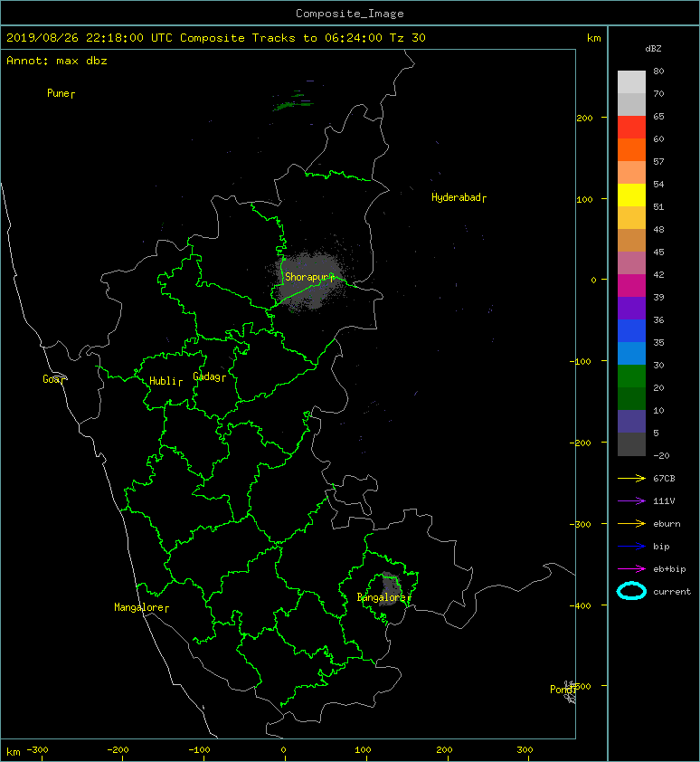The image size is (700, 762).
Task: Select the dark orange 57-60 dBZ swatch
Action: click(631, 150)
